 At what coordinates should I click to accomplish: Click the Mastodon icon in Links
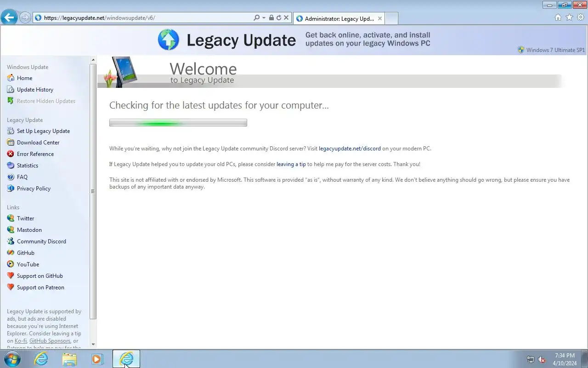11,230
